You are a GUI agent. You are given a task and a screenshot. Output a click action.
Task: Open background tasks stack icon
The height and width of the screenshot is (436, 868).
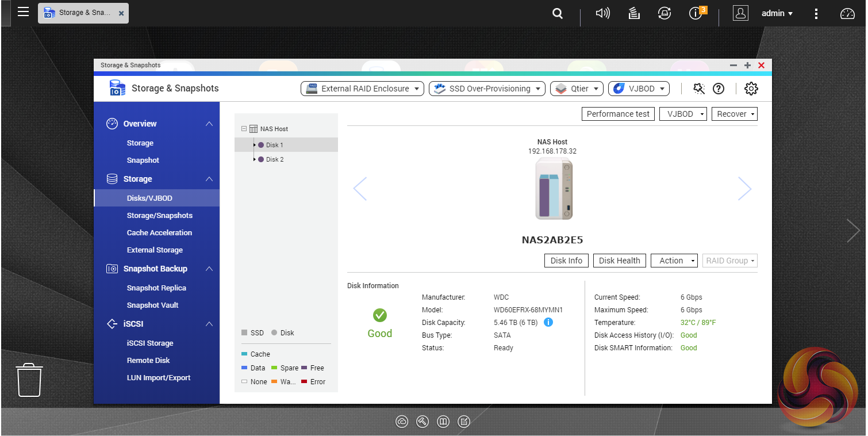pos(634,13)
